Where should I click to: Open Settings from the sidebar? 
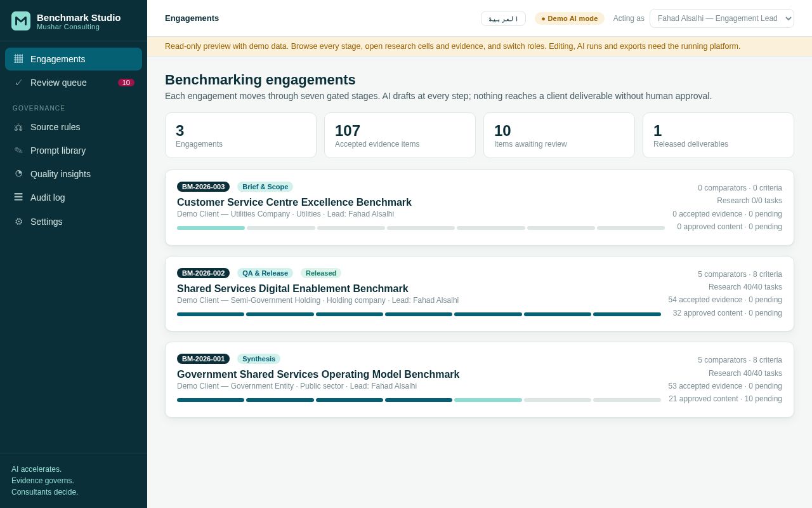(74, 222)
